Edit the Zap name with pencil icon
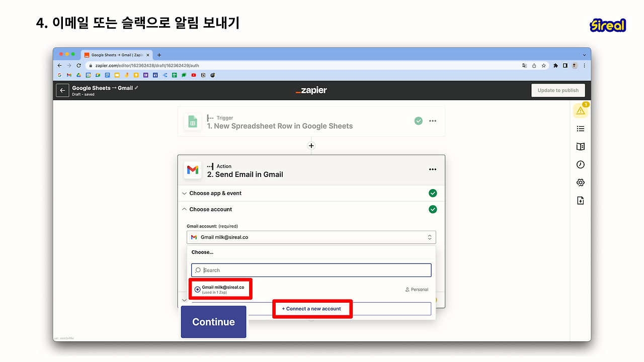 pyautogui.click(x=136, y=87)
